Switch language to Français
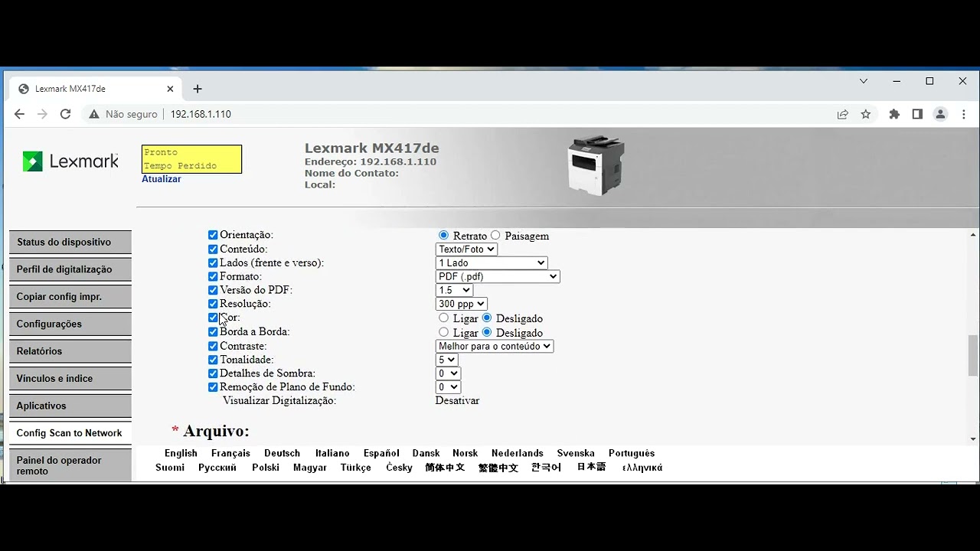The width and height of the screenshot is (980, 551). 230,453
